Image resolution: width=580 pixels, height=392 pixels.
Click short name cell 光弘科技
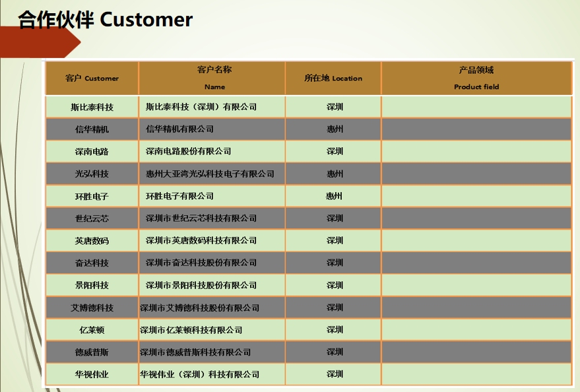[92, 174]
